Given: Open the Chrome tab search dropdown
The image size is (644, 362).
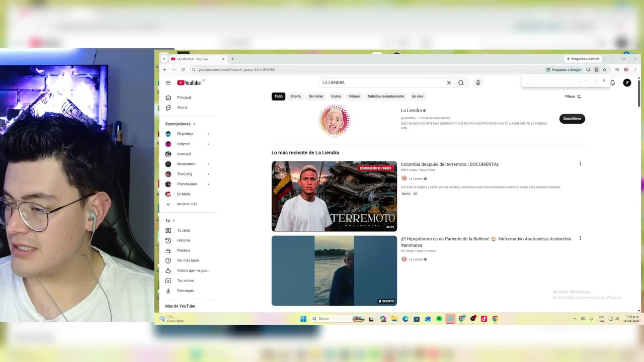Looking at the screenshot, I should pyautogui.click(x=164, y=59).
